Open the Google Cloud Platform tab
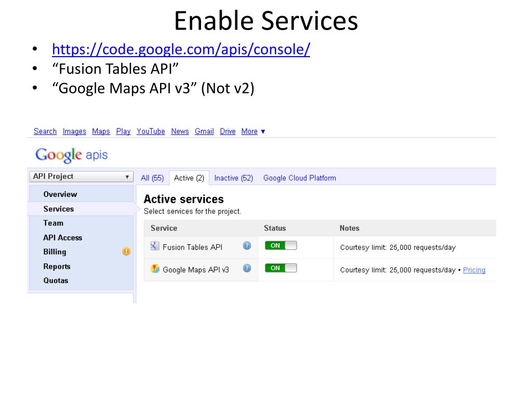Screen dimensions: 532x399 [300, 178]
